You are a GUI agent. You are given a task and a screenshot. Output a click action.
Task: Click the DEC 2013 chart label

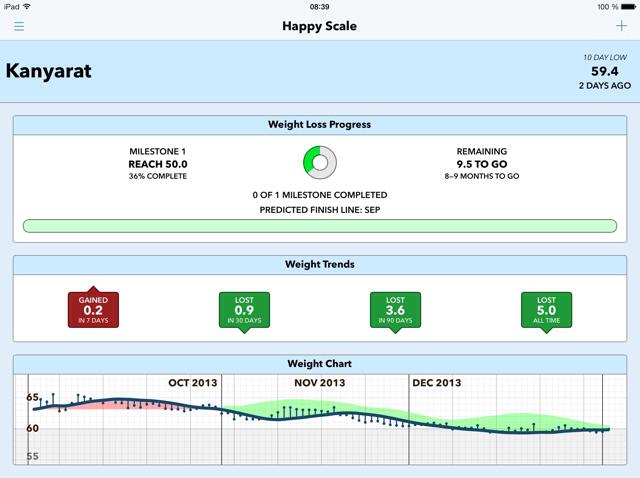(x=437, y=383)
